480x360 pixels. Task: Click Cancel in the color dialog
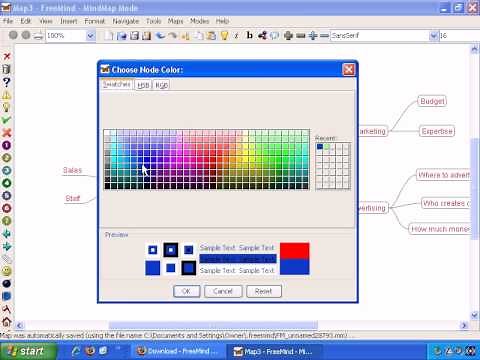coord(223,291)
